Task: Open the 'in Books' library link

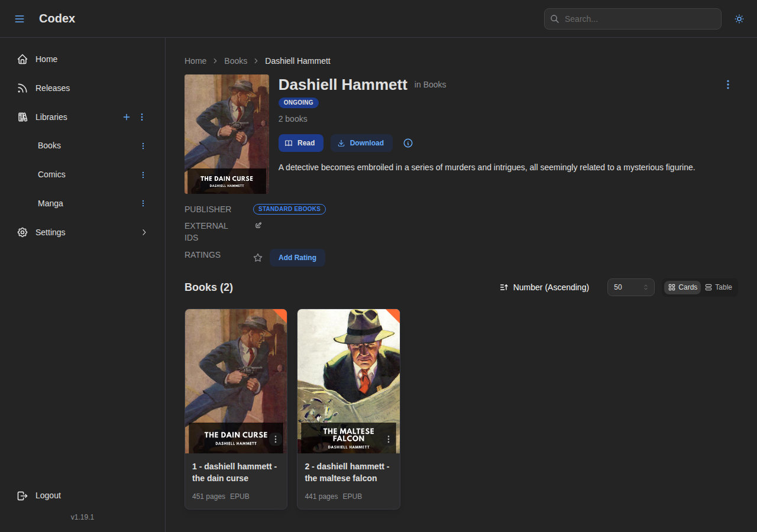Action: point(430,85)
